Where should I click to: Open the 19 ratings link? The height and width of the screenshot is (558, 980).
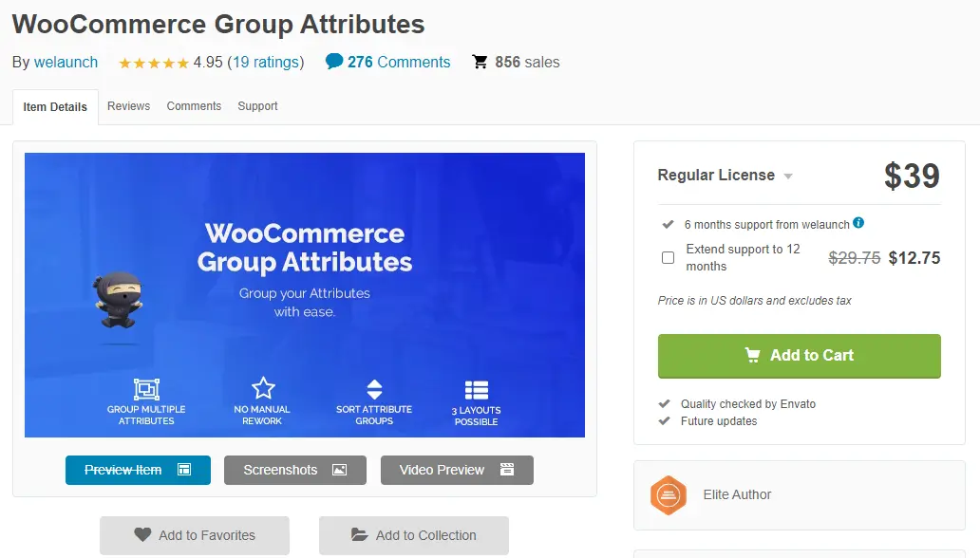click(266, 62)
